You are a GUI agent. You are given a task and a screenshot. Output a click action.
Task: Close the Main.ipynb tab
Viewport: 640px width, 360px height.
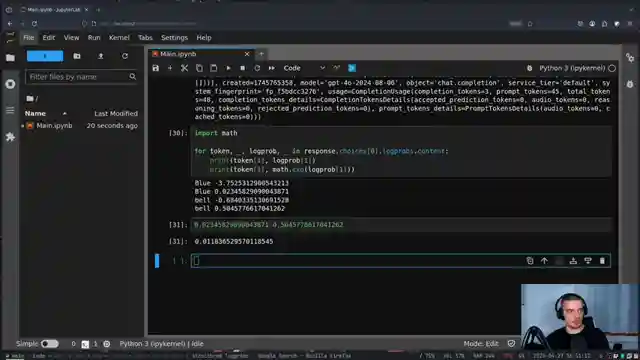pyautogui.click(x=247, y=54)
